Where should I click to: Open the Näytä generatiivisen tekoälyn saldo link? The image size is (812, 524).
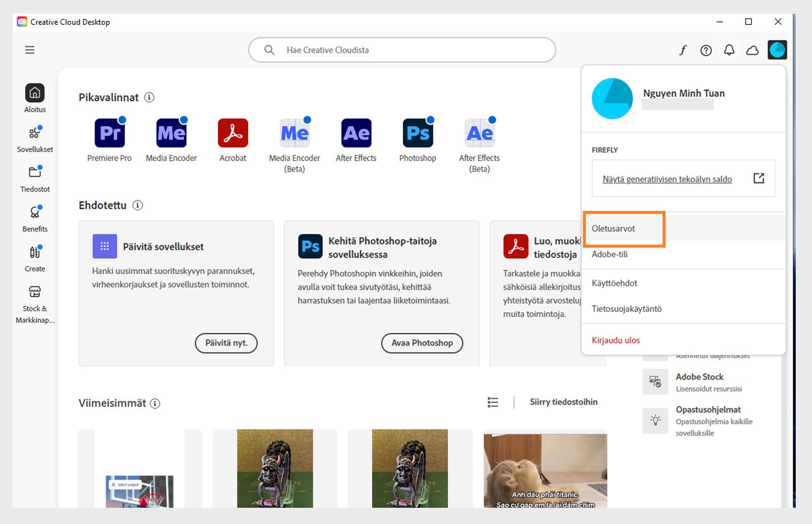click(x=667, y=179)
